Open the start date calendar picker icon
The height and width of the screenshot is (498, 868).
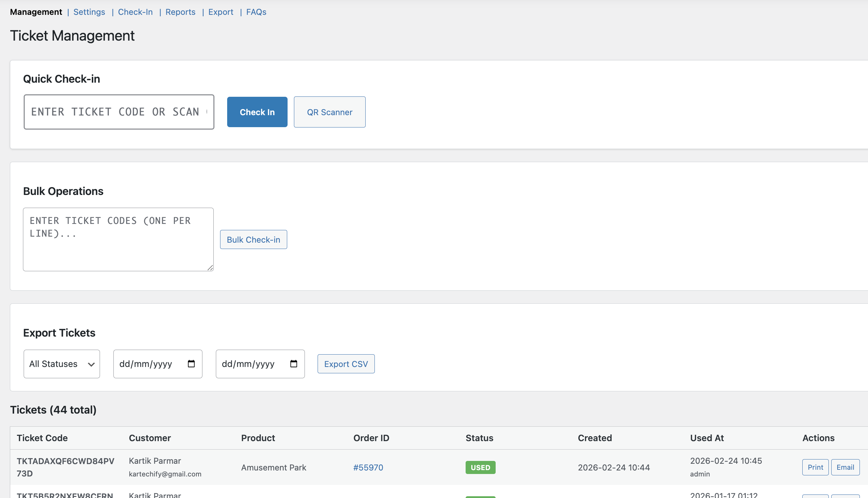pos(191,364)
